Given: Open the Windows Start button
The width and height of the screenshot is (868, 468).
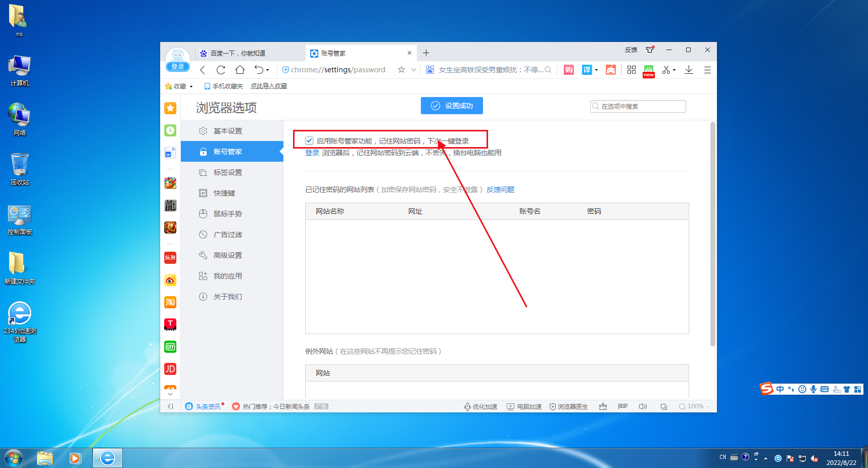Looking at the screenshot, I should 14,458.
